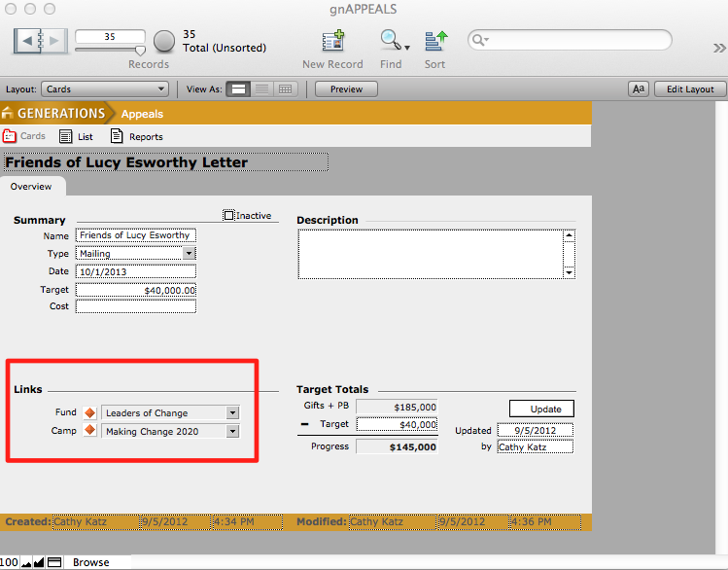Click the Sort records icon
Screen dimensions: 728x570
pos(435,41)
